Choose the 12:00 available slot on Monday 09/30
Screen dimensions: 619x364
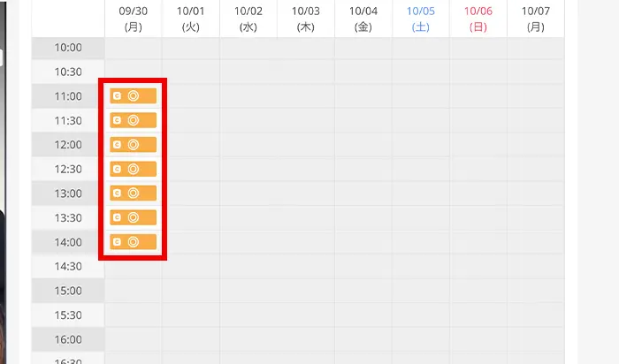tap(134, 144)
